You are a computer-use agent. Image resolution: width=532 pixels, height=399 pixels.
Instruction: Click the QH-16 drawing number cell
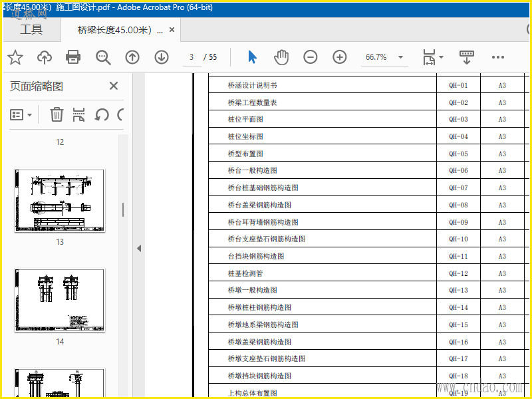point(458,342)
